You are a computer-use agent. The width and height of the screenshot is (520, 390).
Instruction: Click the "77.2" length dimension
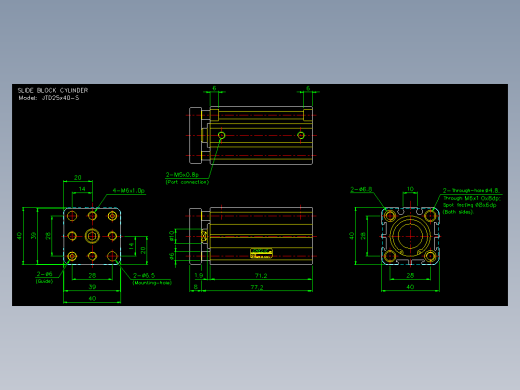pyautogui.click(x=257, y=287)
